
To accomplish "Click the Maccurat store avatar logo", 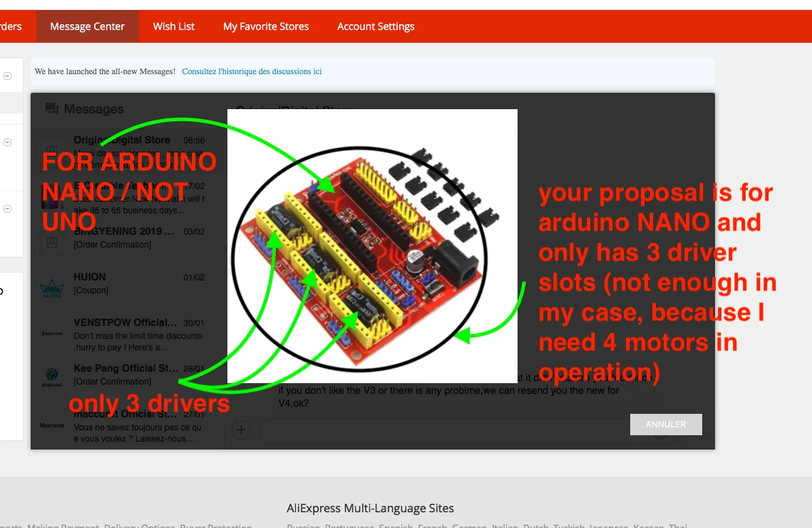I will [x=52, y=425].
